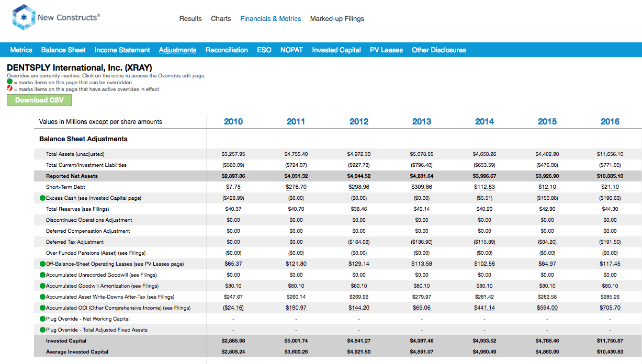
Task: Open 2010 Accumulated OCI value ($24.16)
Action: click(233, 308)
